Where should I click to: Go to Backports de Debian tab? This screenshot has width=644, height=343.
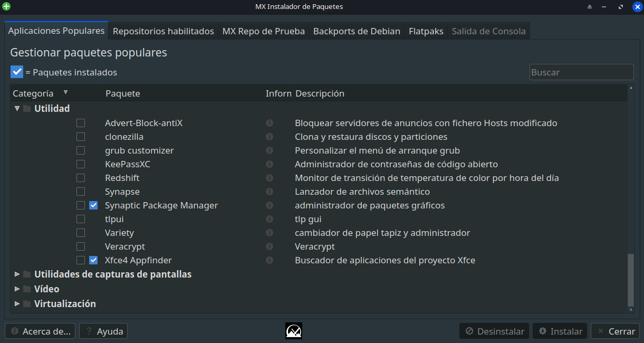357,31
